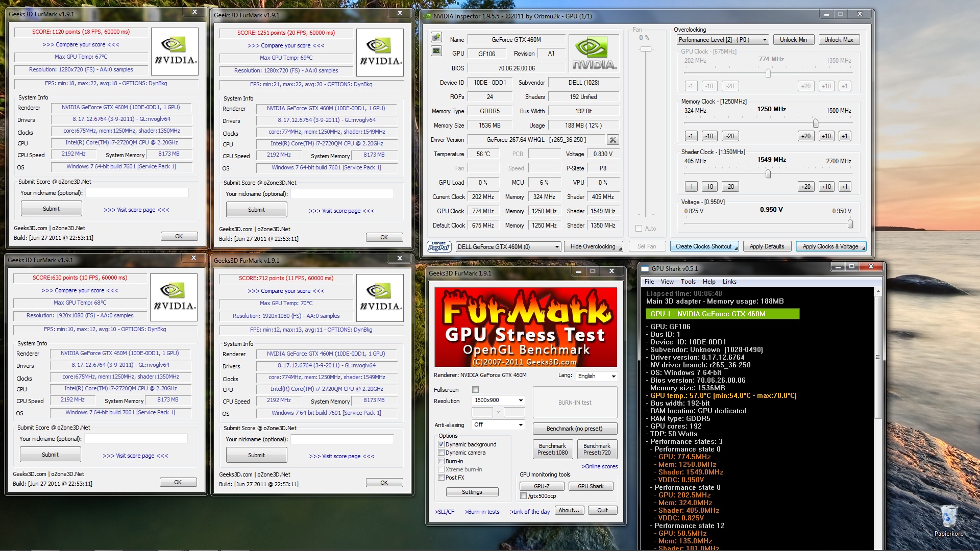Launch GPU-Z monitoring tool
Viewport: 980px width, 551px height.
542,486
